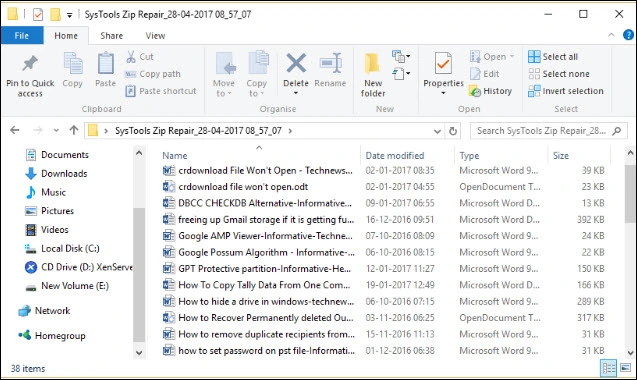Switch to Large icons view
Image resolution: width=637 pixels, height=380 pixels.
625,368
